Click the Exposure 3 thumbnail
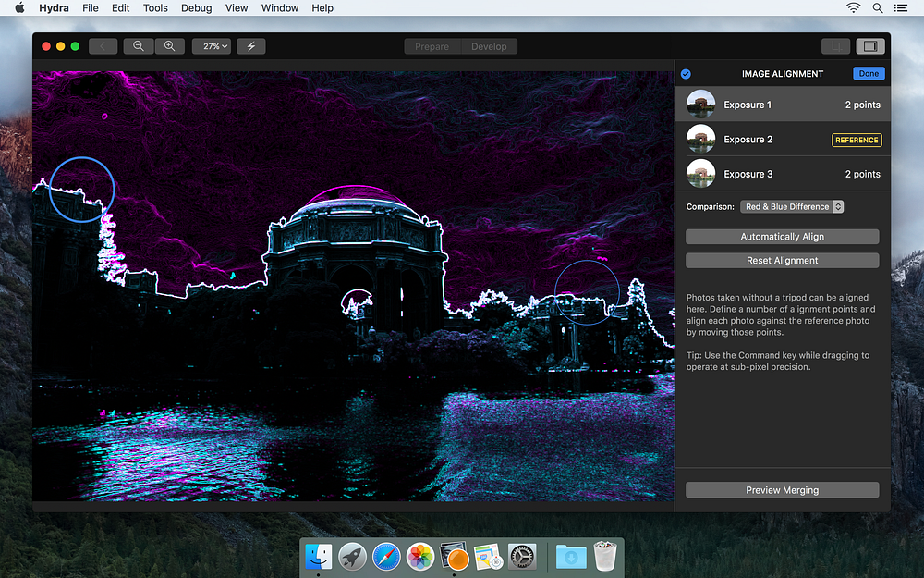This screenshot has height=578, width=924. click(x=700, y=174)
